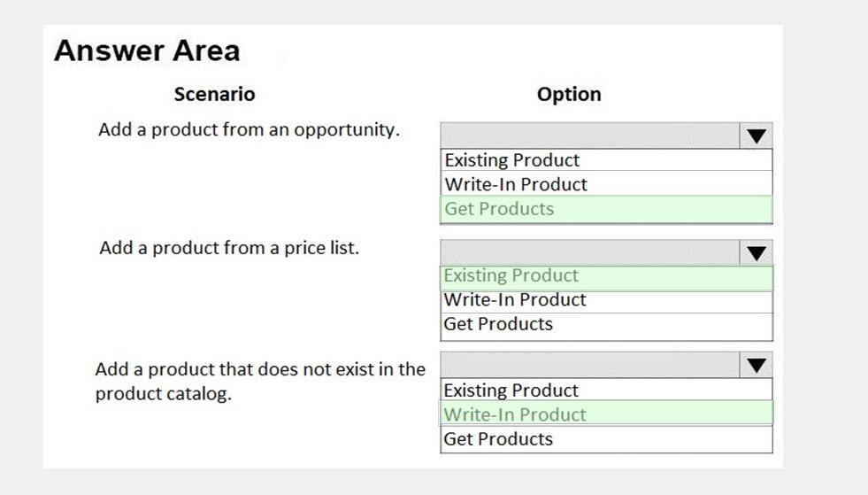Image resolution: width=868 pixels, height=495 pixels.
Task: Select Write-In Product for the price list scenario
Action: coord(606,301)
